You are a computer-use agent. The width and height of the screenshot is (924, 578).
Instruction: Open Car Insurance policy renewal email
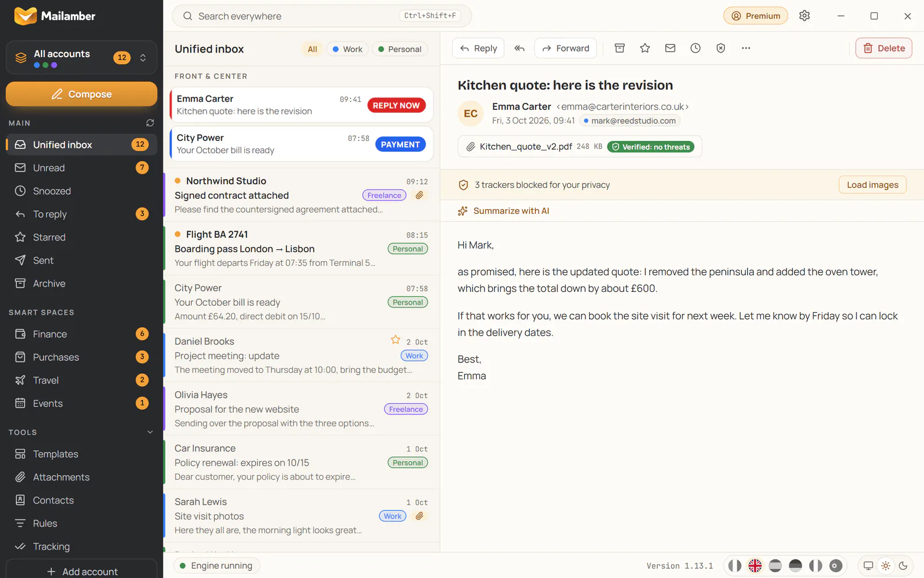coord(301,462)
